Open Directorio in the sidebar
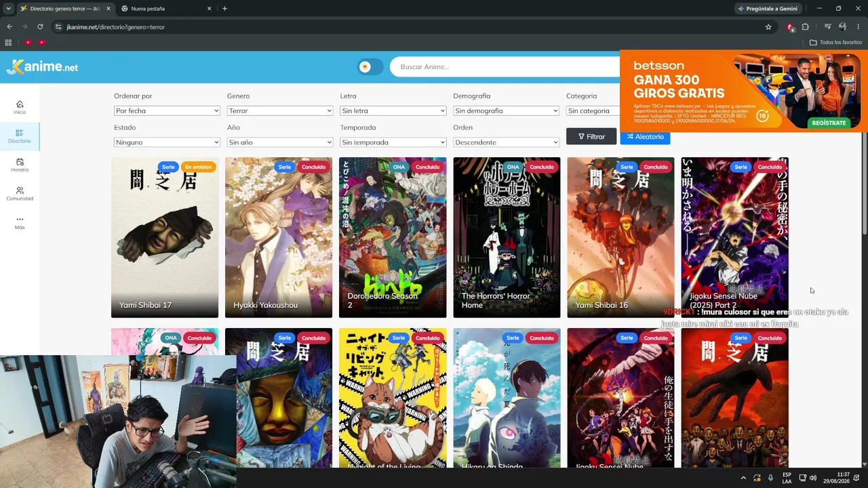Screen dimensions: 868x488 pos(20,136)
